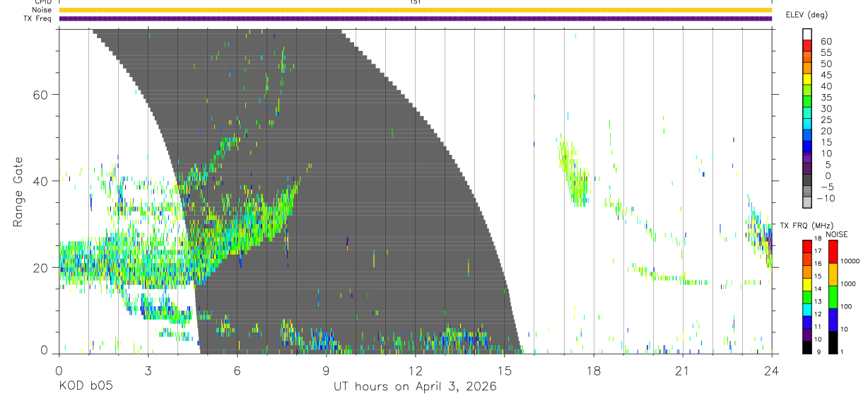Click the '18' hour tick on time axis
Viewport: 868px width, 401px height.
pos(593,371)
